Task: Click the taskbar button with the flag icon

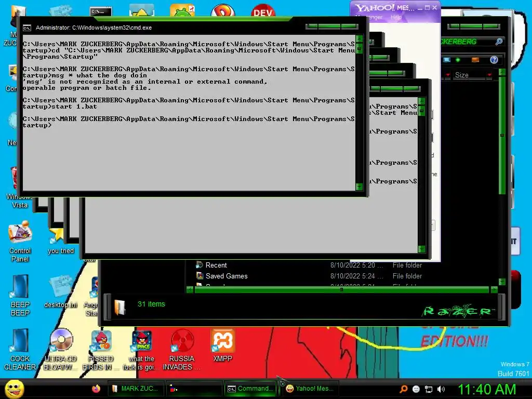Action: click(193, 389)
